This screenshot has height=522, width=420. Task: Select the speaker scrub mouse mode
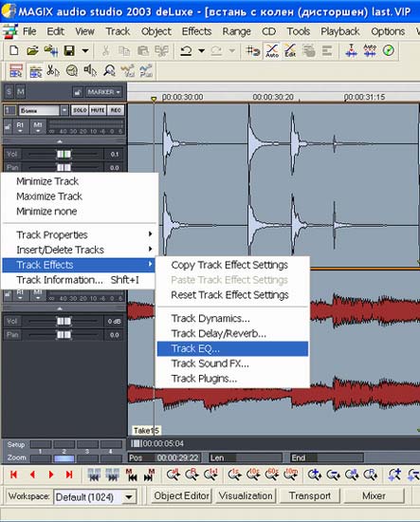(x=90, y=70)
